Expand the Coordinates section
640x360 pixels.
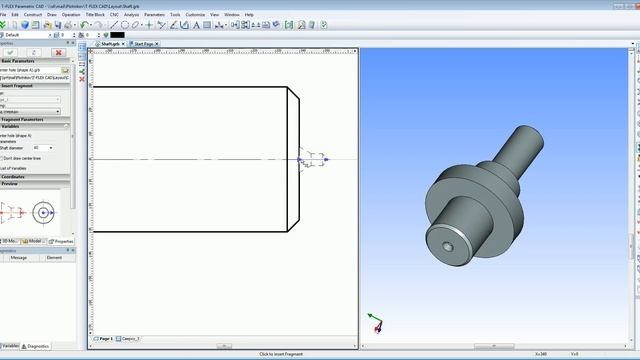tap(35, 177)
